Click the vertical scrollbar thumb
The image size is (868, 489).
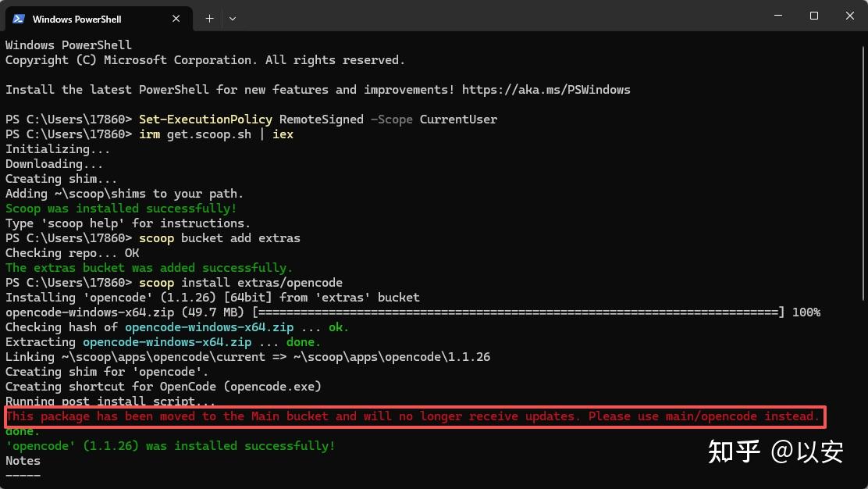[x=863, y=173]
